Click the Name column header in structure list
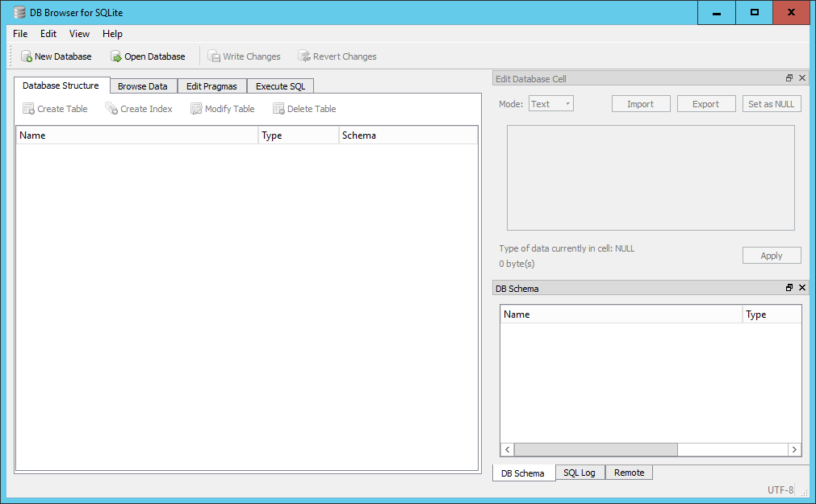 click(137, 135)
